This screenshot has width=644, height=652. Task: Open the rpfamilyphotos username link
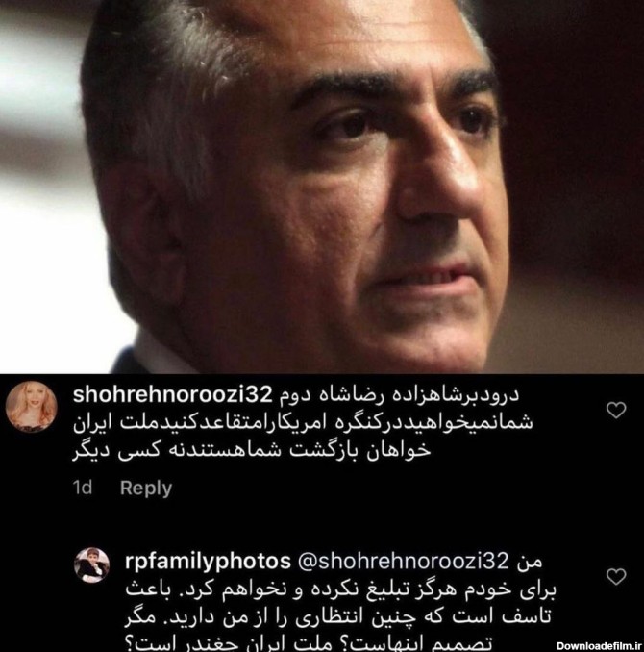[208, 561]
